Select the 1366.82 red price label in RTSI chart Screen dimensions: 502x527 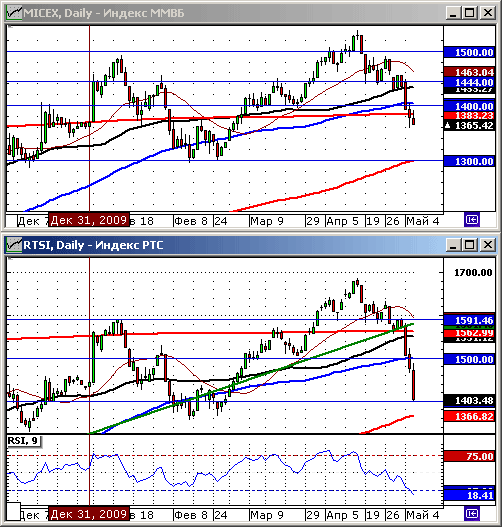469,416
